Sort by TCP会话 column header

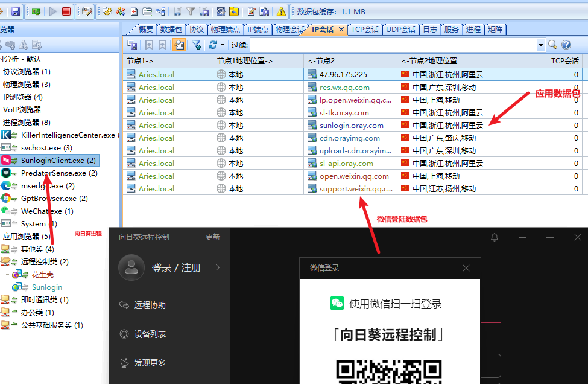(x=552, y=61)
